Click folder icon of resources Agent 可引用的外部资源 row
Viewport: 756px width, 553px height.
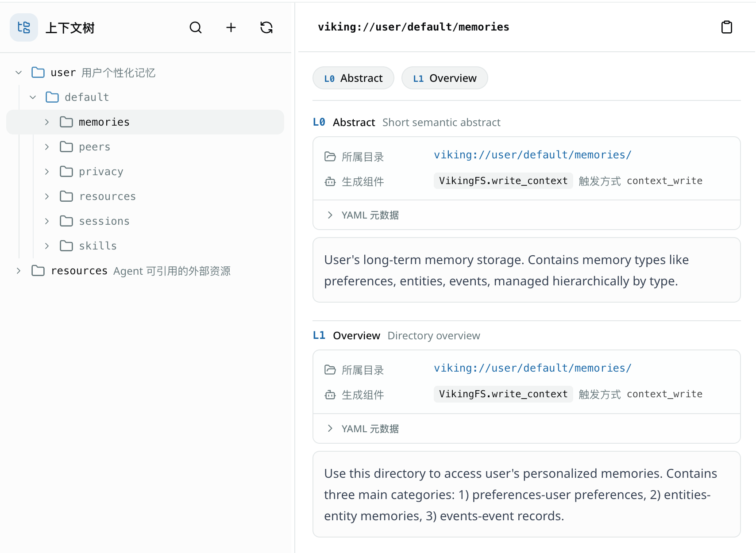[x=38, y=271]
